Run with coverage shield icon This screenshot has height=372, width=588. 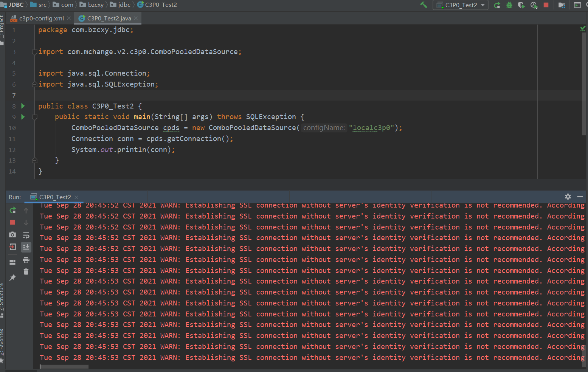pos(521,5)
